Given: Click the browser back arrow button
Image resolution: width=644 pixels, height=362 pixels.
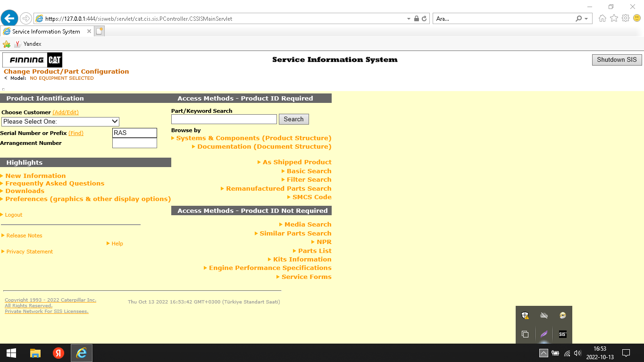Looking at the screenshot, I should [x=9, y=18].
